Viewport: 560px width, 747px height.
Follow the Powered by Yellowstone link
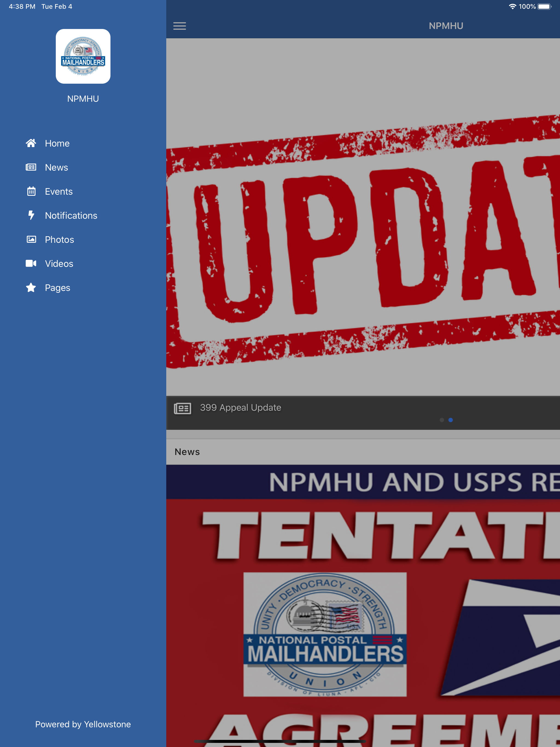[83, 724]
